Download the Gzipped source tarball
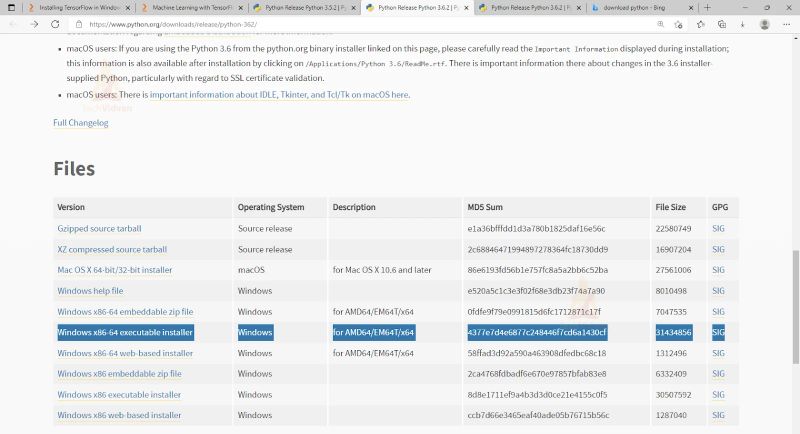Screen dimensions: 800x434 [x=99, y=228]
